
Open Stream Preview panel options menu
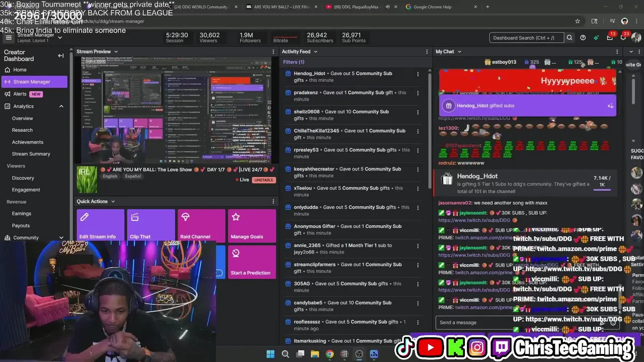[274, 52]
